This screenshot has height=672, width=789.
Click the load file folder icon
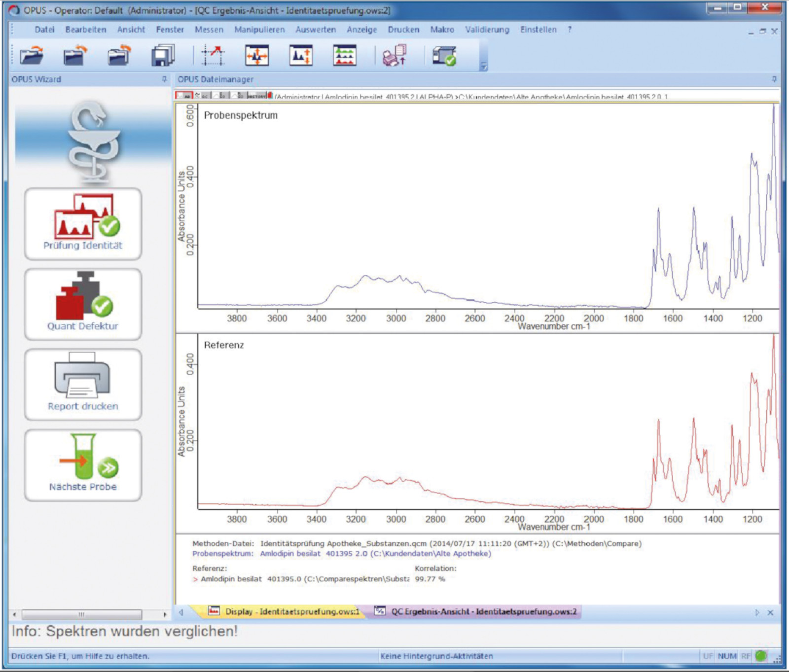[x=32, y=55]
